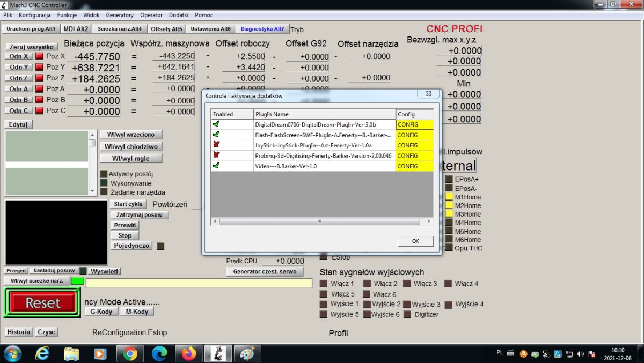This screenshot has width=644, height=363.
Task: Toggle the Wykonywanie indicator
Action: coord(104,183)
